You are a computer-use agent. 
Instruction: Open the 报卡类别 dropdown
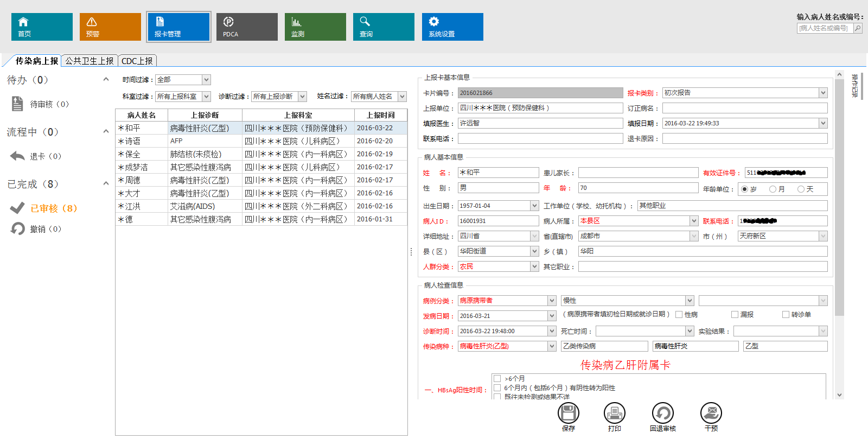[x=823, y=93]
